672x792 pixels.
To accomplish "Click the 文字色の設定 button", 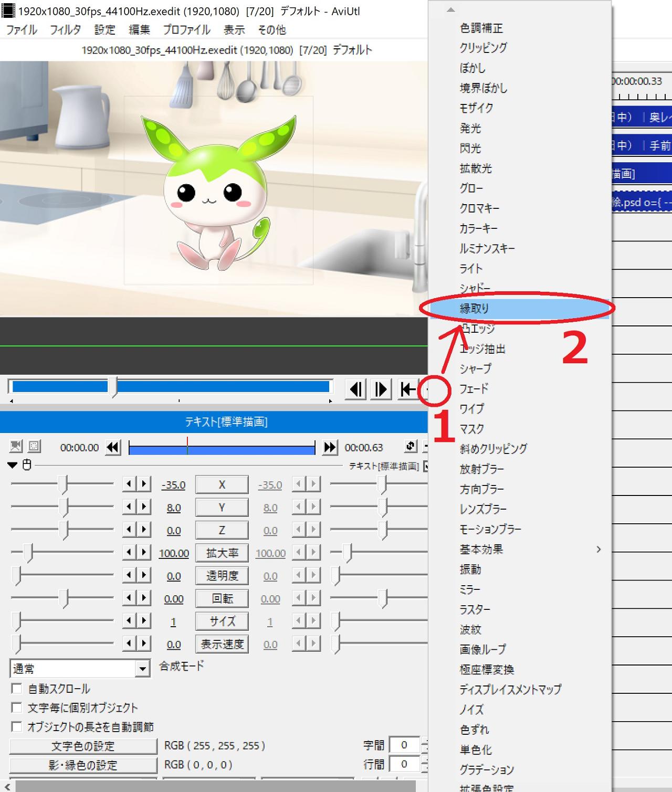I will [x=83, y=746].
